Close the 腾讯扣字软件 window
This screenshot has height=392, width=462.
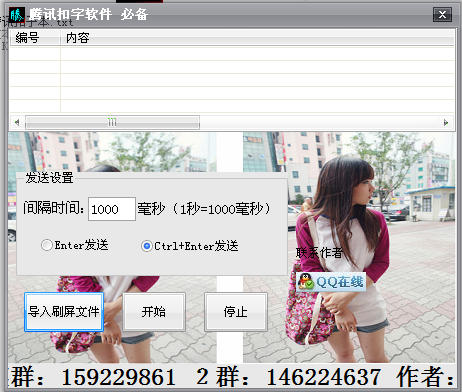pyautogui.click(x=442, y=15)
